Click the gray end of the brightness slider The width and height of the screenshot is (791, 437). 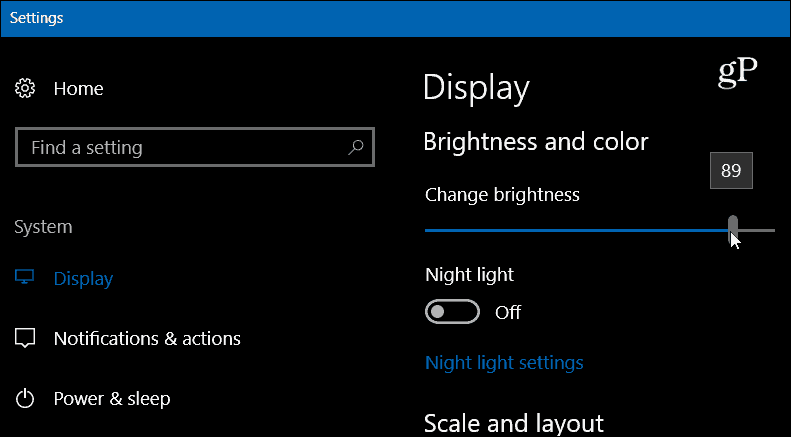tap(756, 231)
